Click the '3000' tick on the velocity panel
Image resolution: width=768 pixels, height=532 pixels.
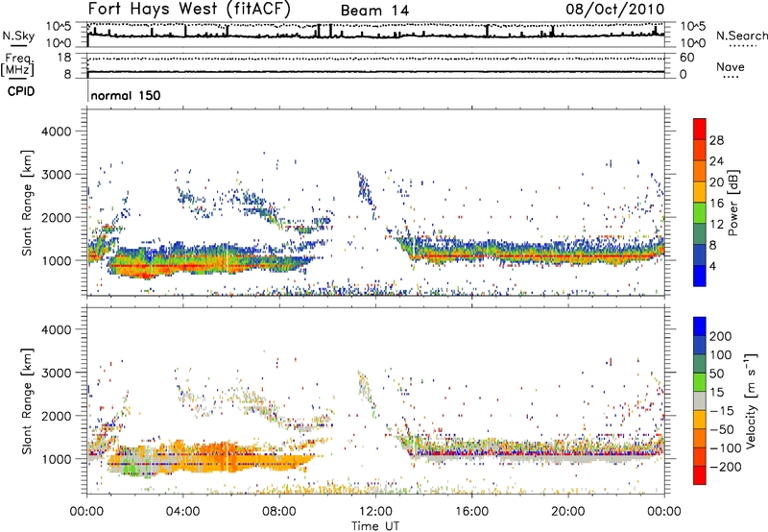point(56,373)
